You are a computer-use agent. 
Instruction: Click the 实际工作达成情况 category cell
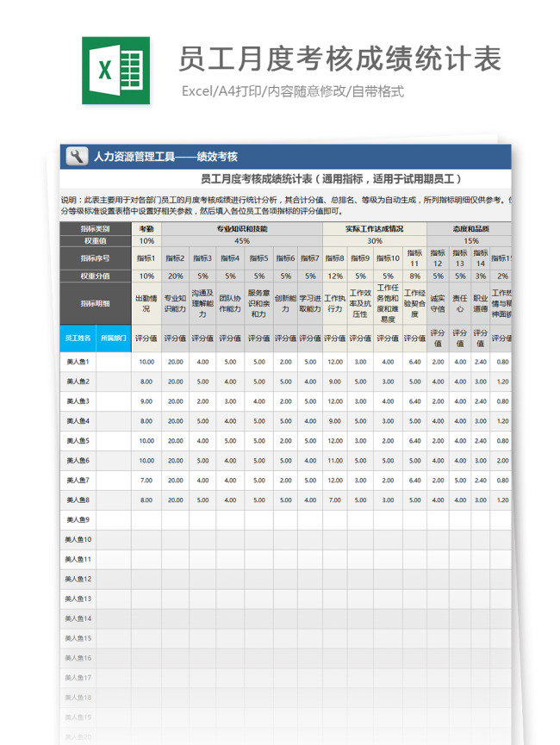[x=375, y=228]
